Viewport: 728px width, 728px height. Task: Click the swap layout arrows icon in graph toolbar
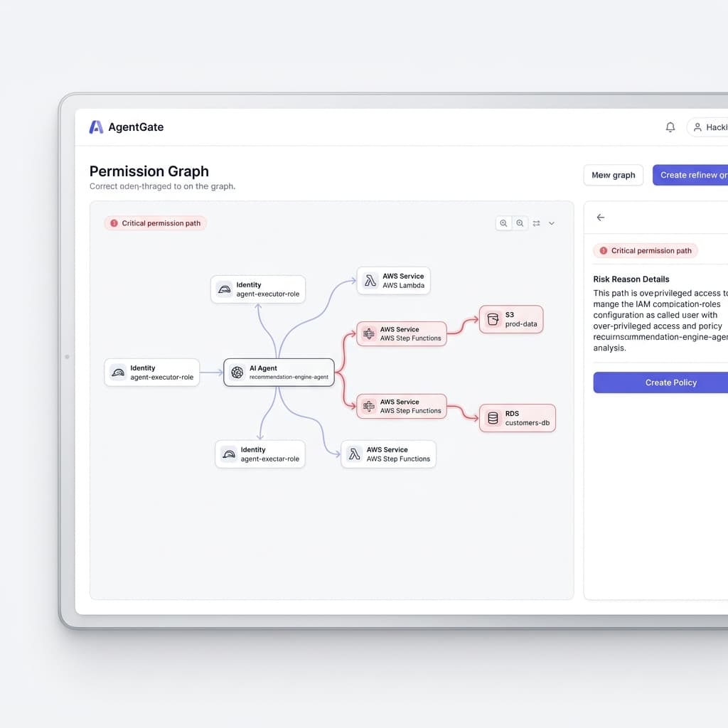(x=536, y=223)
